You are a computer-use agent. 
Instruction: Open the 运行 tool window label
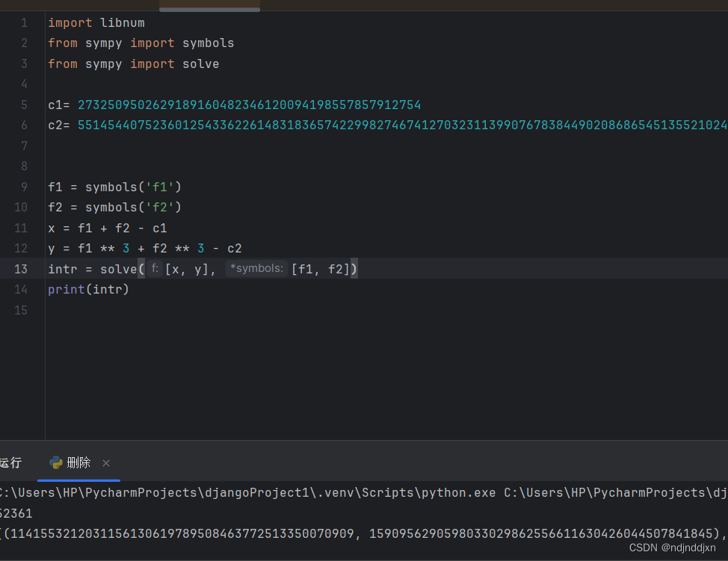tap(10, 463)
